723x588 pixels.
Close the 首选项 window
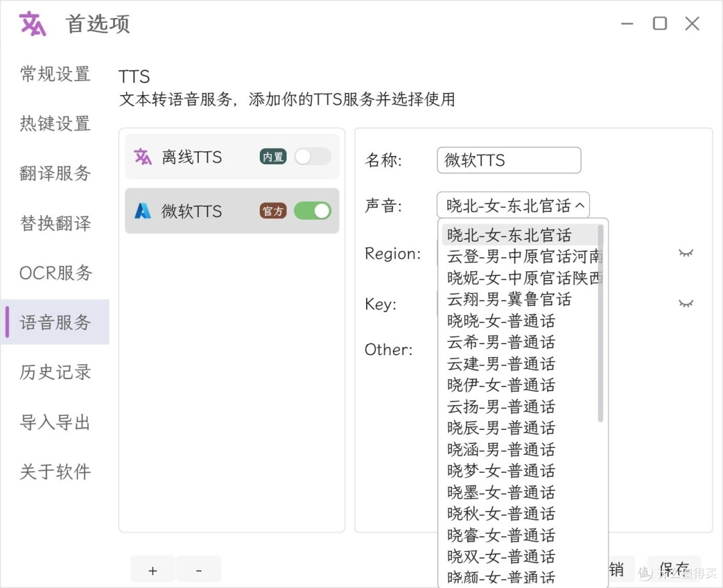click(692, 23)
